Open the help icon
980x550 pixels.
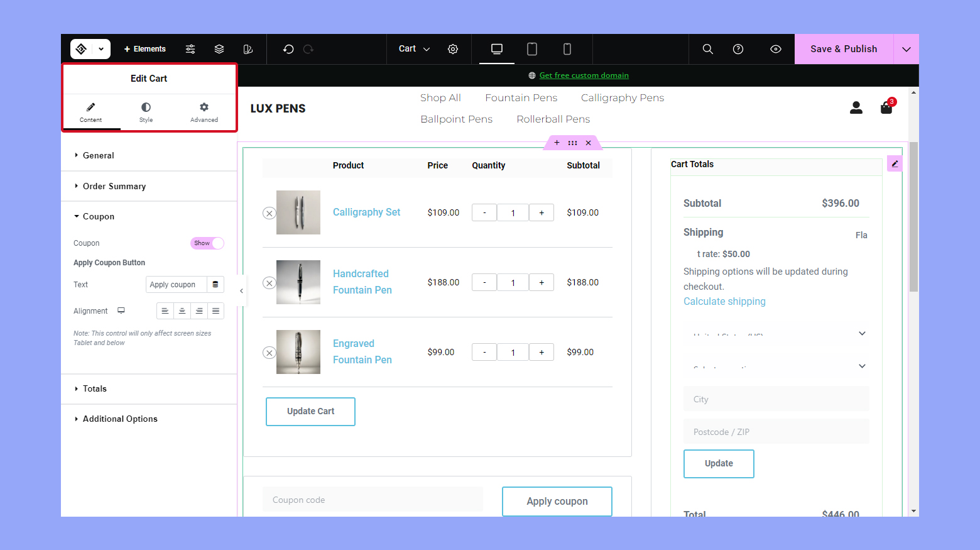738,48
